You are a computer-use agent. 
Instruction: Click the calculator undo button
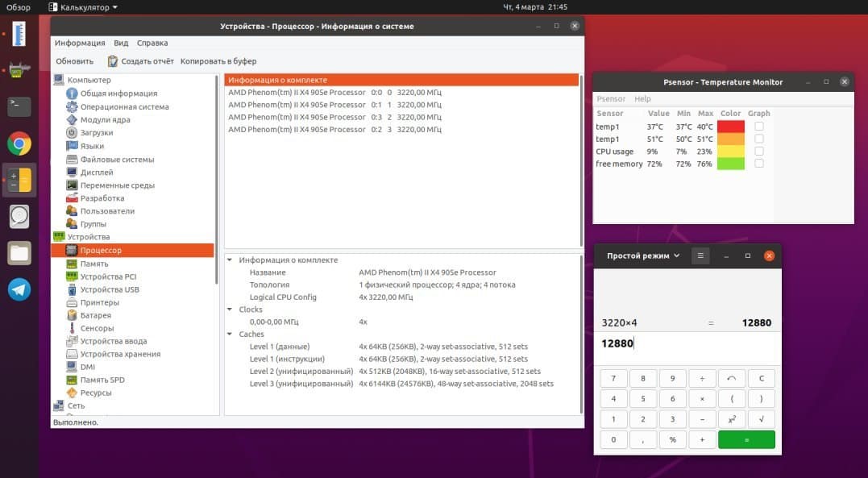click(731, 378)
